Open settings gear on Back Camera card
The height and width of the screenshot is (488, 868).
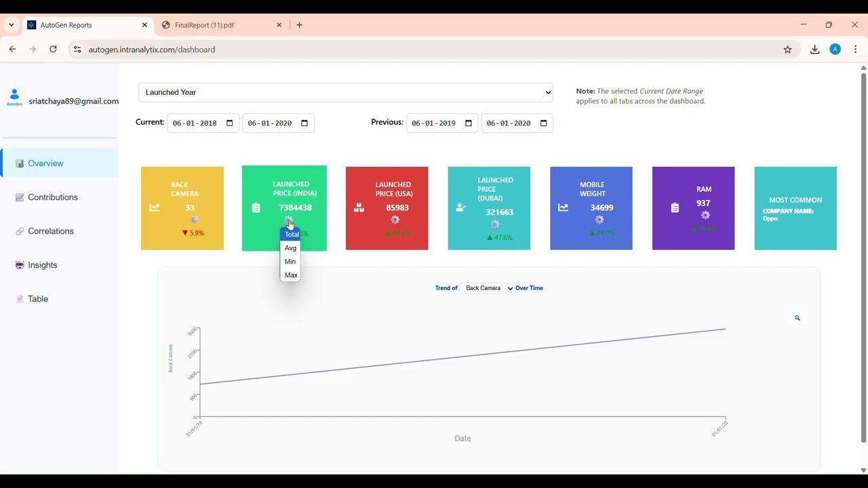pyautogui.click(x=194, y=220)
